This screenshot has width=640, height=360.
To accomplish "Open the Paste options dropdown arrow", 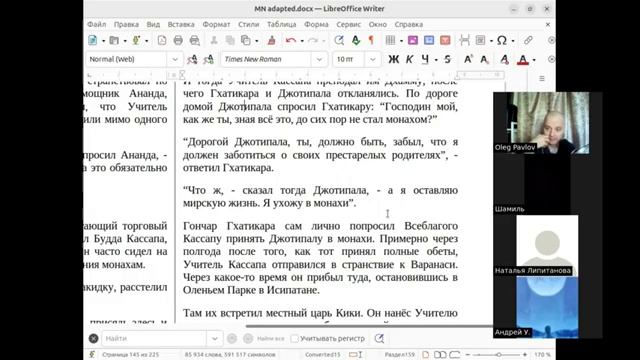I will [x=256, y=41].
